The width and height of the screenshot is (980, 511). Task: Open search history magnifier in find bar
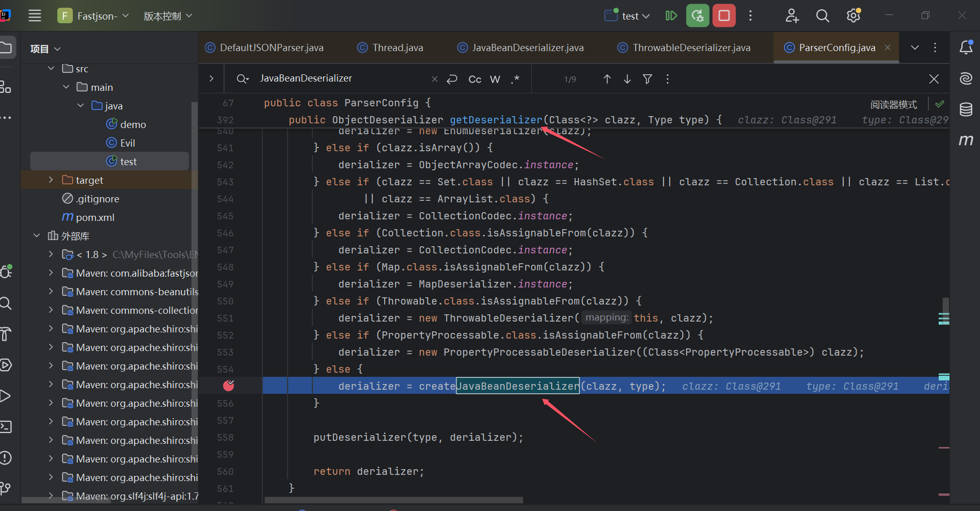point(243,79)
